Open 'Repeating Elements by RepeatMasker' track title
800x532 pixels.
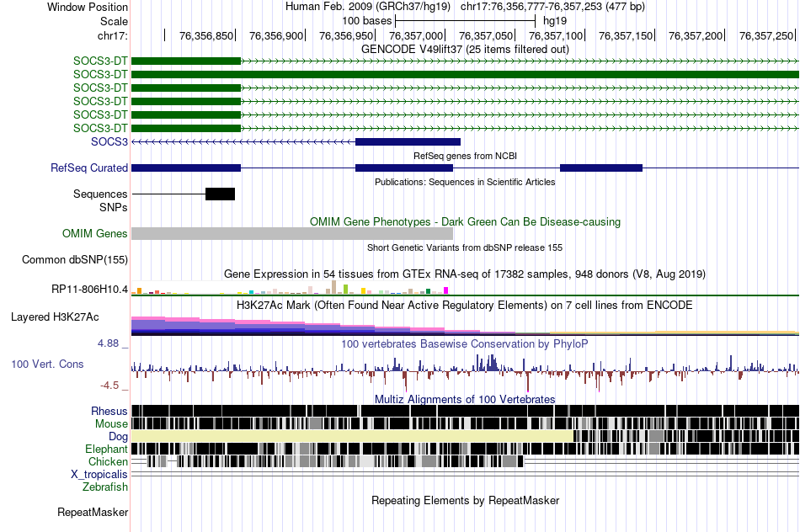coord(465,500)
